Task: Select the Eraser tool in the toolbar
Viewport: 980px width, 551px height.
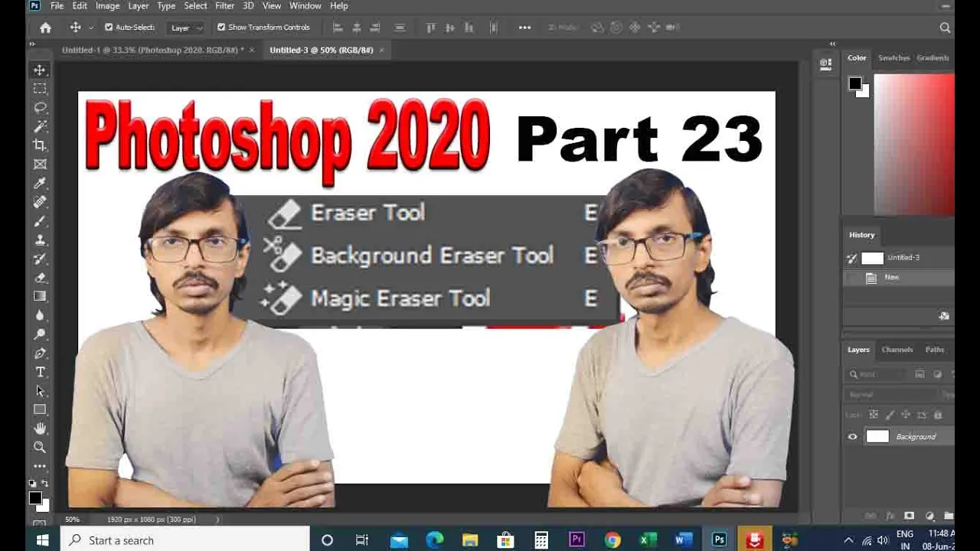Action: [x=40, y=277]
